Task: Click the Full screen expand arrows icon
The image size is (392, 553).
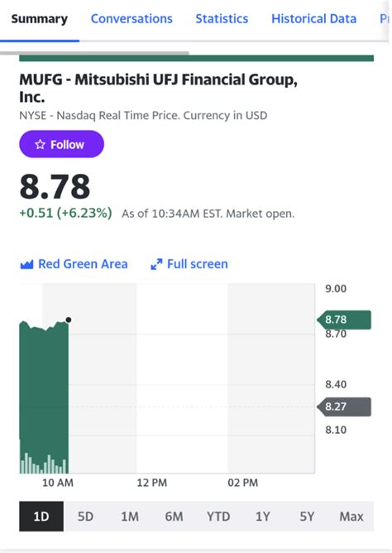Action: tap(156, 264)
